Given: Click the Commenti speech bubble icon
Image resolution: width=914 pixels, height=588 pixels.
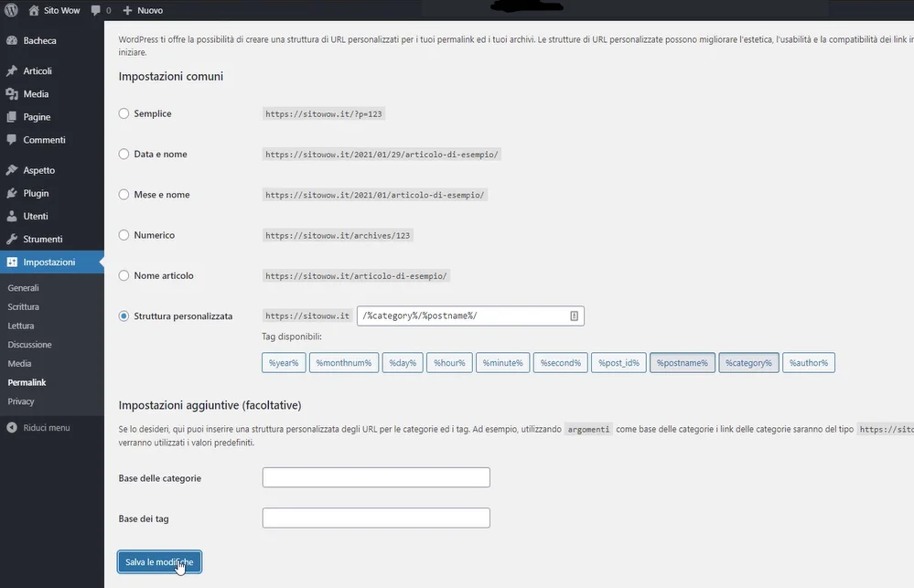Looking at the screenshot, I should click(x=12, y=140).
